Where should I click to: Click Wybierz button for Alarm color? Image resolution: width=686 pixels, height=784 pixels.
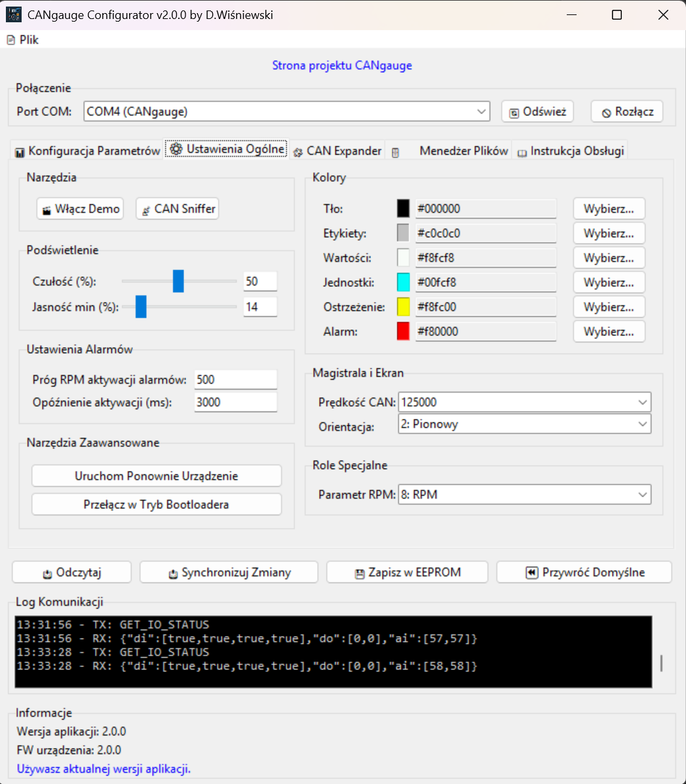click(x=609, y=331)
